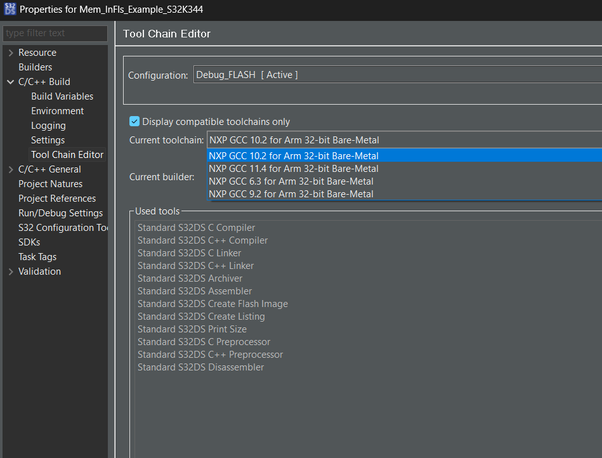The height and width of the screenshot is (458, 602).
Task: Choose NXP GCC 9.2 toolchain option
Action: (404, 194)
